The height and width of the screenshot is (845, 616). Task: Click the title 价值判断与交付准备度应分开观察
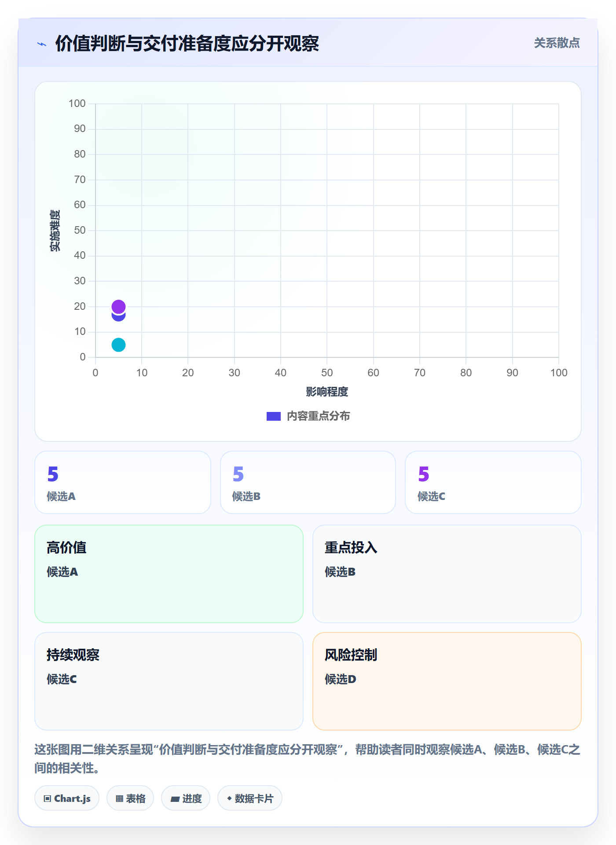point(187,44)
